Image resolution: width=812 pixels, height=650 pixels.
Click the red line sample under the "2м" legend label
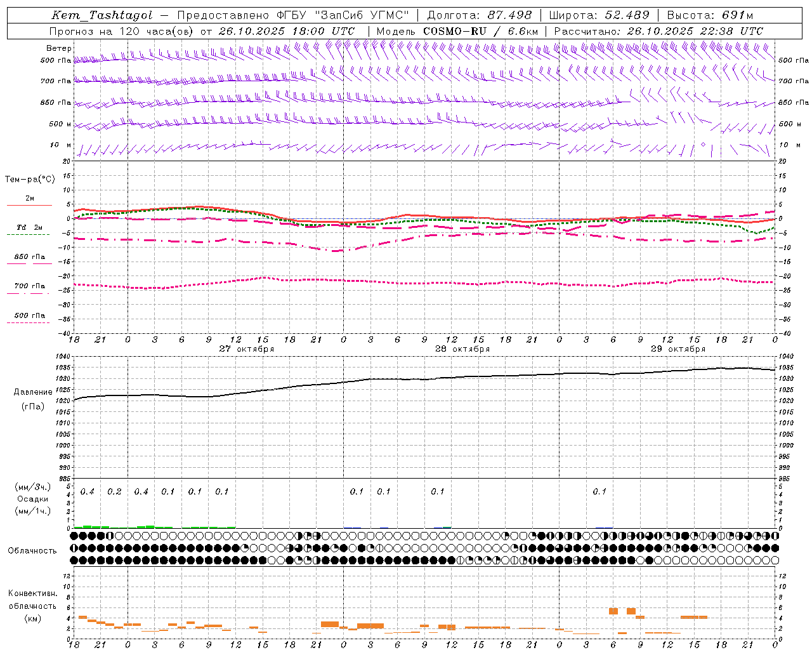[x=29, y=205]
